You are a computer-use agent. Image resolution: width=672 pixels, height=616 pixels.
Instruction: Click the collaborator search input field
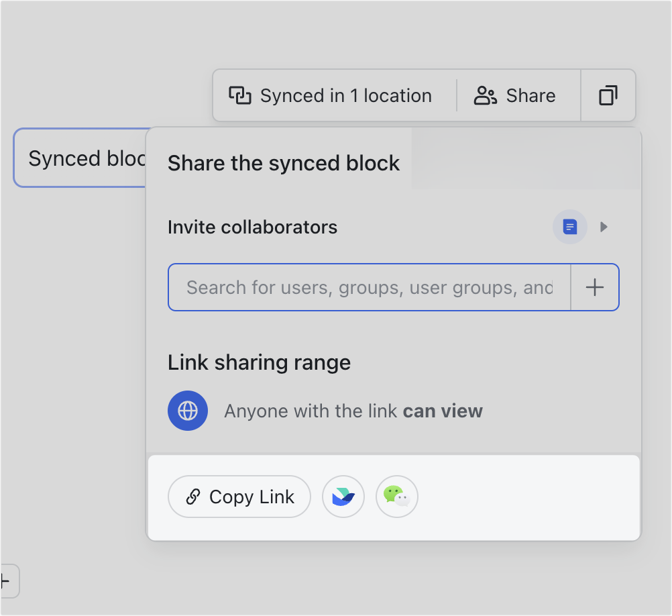click(x=369, y=287)
